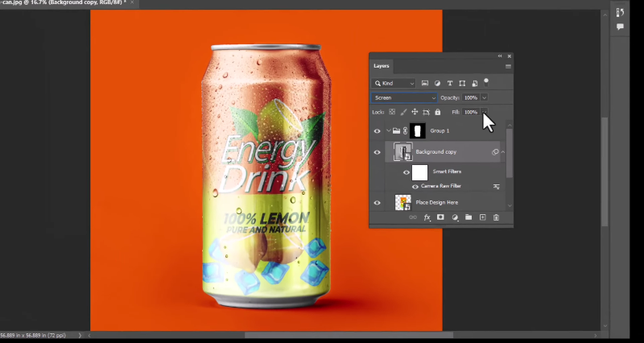
Task: Hide the Camera Raw Filter effect
Action: (x=415, y=186)
